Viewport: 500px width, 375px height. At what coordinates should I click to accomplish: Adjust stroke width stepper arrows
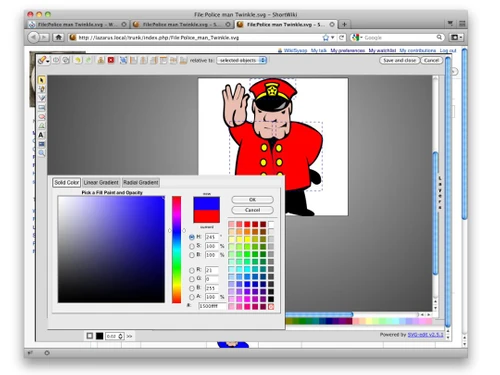121,336
